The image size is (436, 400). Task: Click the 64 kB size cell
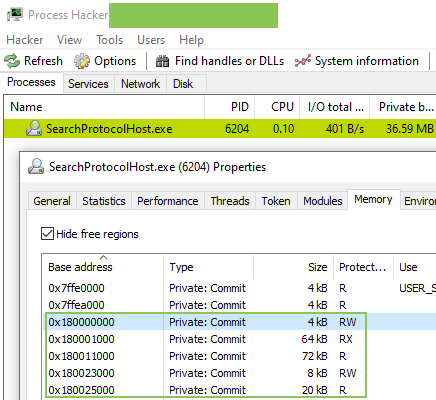[x=314, y=339]
